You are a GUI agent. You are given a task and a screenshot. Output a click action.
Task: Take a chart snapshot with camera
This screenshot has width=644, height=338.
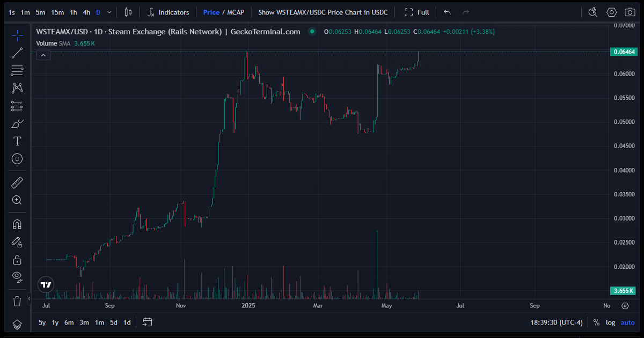point(630,12)
